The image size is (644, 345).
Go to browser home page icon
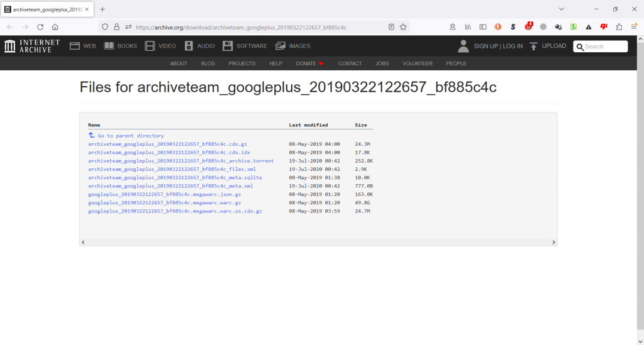coord(55,27)
